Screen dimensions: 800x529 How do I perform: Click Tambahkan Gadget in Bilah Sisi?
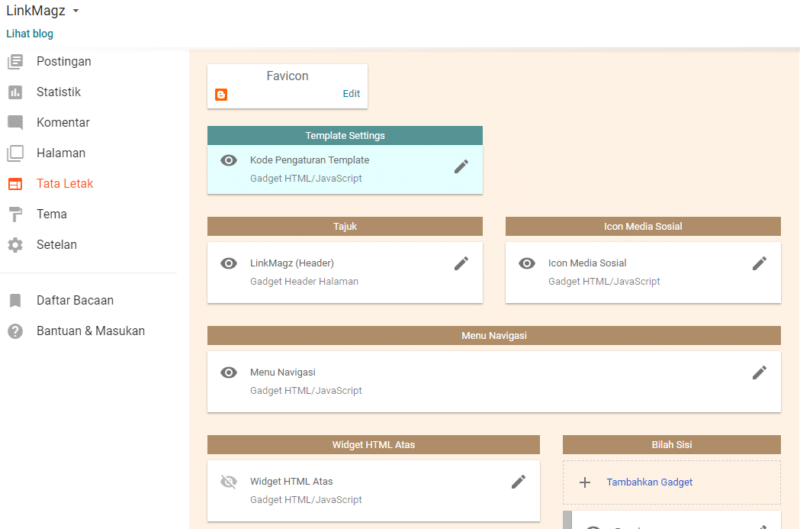[649, 482]
